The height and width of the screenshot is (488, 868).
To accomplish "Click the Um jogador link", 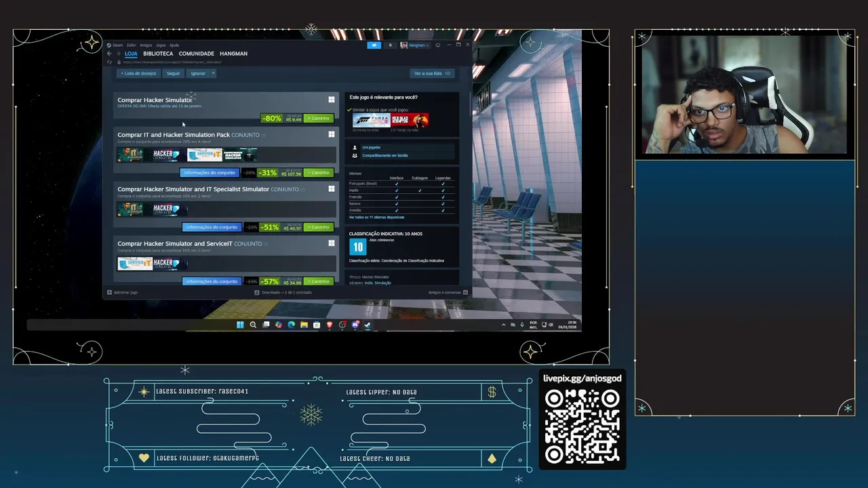I will click(371, 147).
